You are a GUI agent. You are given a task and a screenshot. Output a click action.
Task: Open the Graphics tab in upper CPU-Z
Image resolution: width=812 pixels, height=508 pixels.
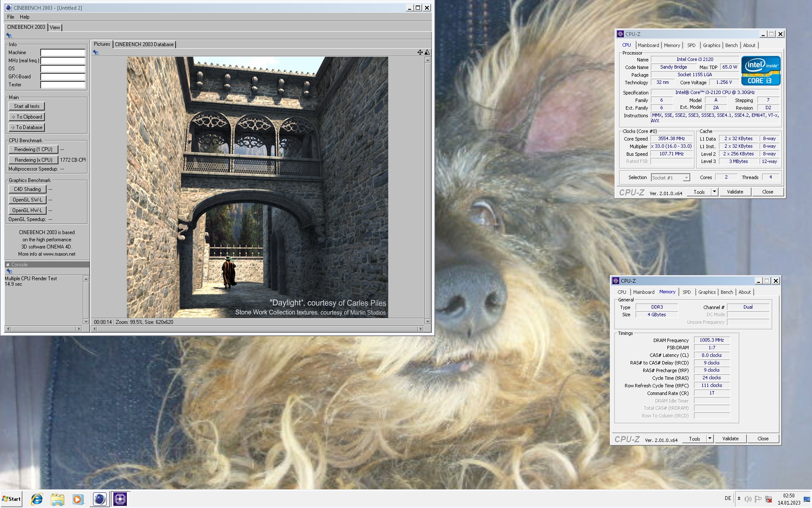[x=712, y=45]
